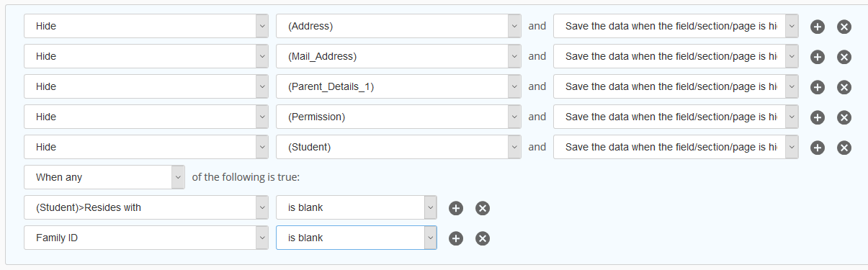
Task: Open the (Permission) field dropdown
Action: (x=398, y=117)
